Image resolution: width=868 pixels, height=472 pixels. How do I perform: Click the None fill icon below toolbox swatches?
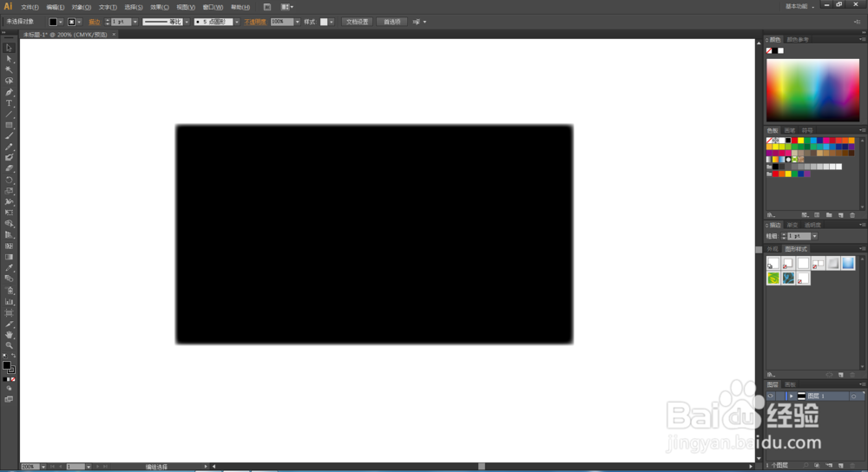coord(13,379)
